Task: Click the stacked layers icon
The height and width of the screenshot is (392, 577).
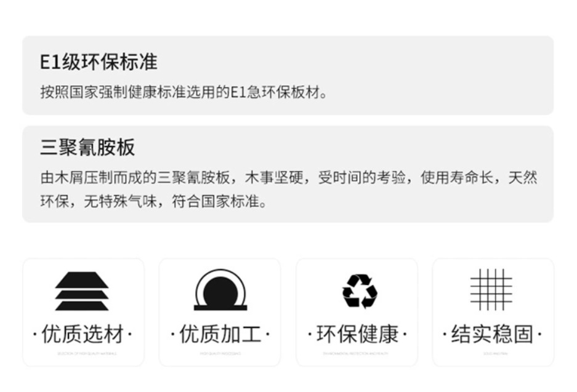Action: click(82, 291)
